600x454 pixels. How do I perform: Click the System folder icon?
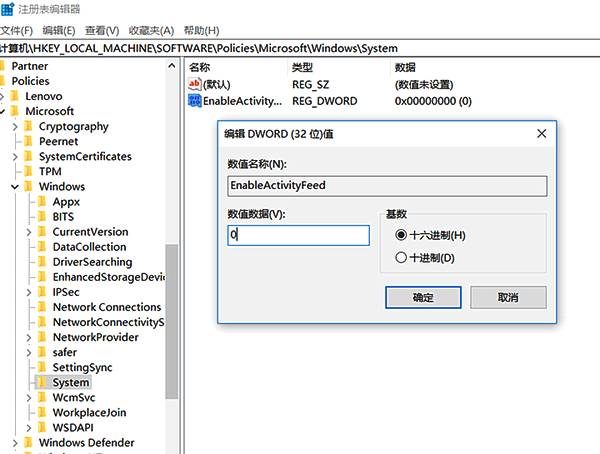point(42,382)
